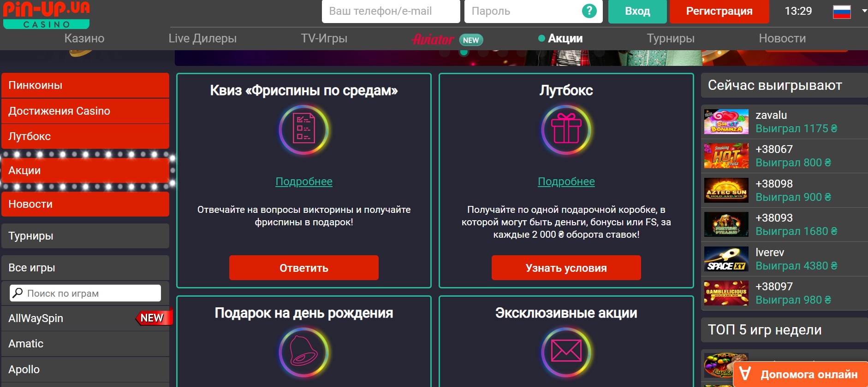Click Подробнее link under Лутбокс card
Screen dimensions: 868x387
(566, 182)
